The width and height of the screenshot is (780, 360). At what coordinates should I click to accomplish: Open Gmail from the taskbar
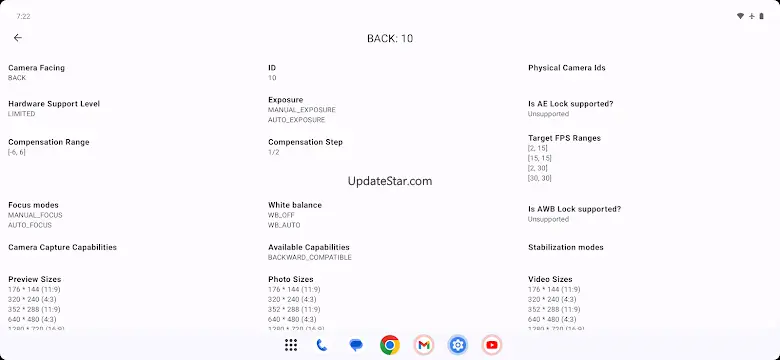424,345
